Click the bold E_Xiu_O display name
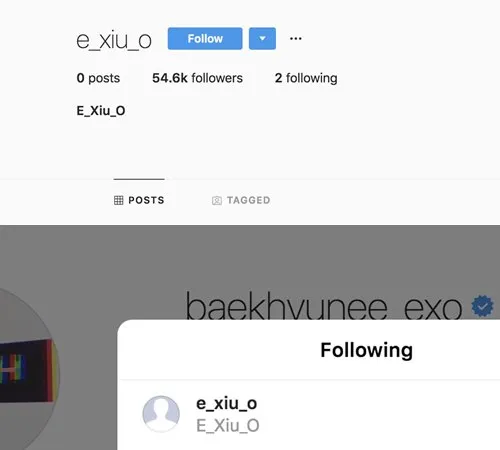The height and width of the screenshot is (450, 500). click(x=101, y=111)
